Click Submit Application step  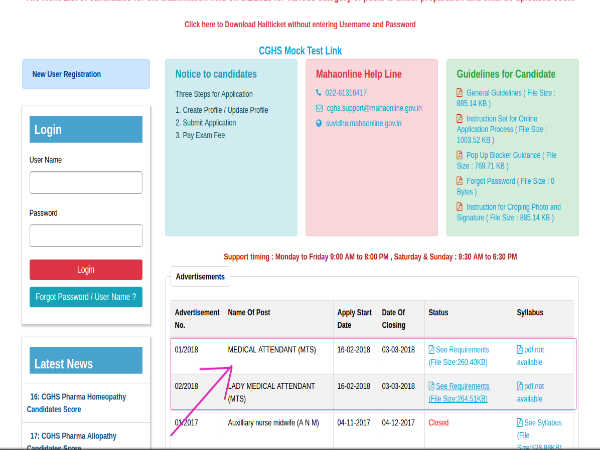(206, 123)
